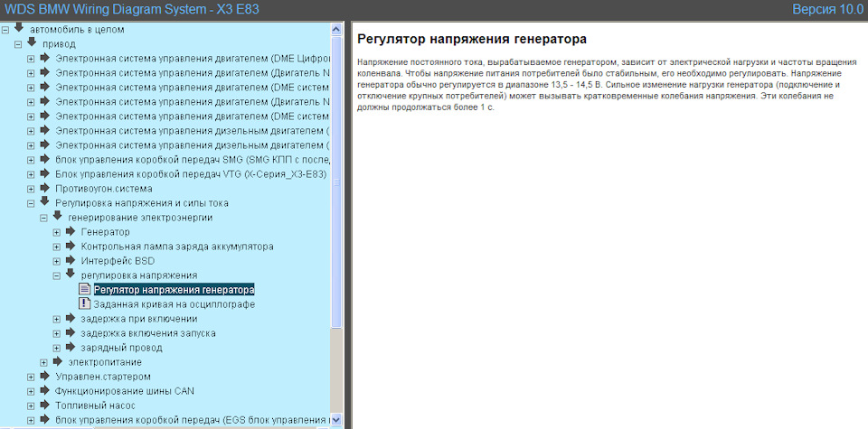Expand the Управлен.стартером node
Screen dimensions: 868x429
[31, 378]
